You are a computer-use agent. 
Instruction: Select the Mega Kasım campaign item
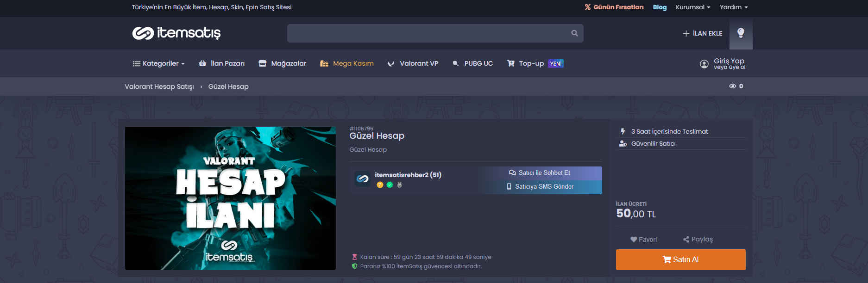pyautogui.click(x=346, y=63)
